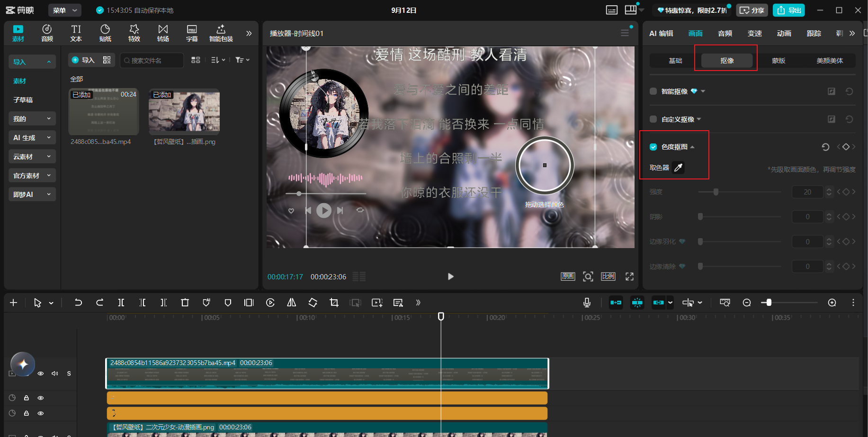Image resolution: width=868 pixels, height=437 pixels.
Task: Show more timeline tools via chevrons
Action: pyautogui.click(x=418, y=303)
